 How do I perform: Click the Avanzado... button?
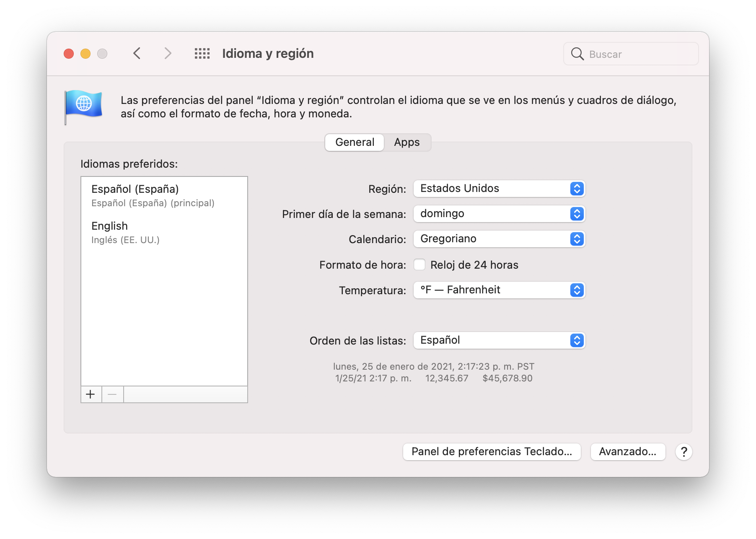[628, 452]
